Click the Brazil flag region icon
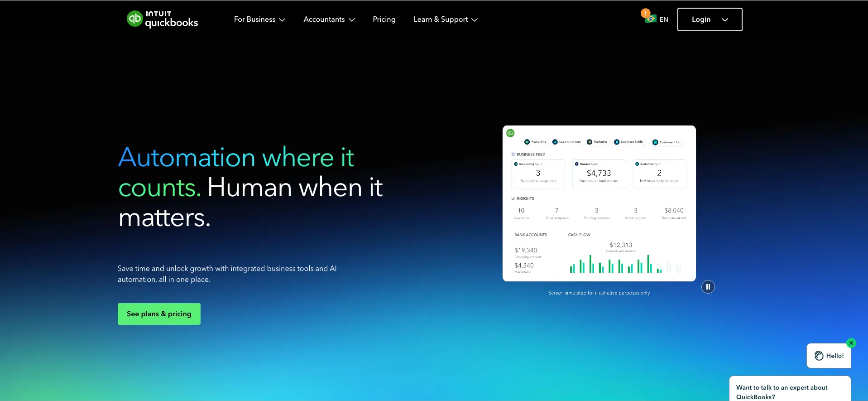 pyautogui.click(x=651, y=19)
